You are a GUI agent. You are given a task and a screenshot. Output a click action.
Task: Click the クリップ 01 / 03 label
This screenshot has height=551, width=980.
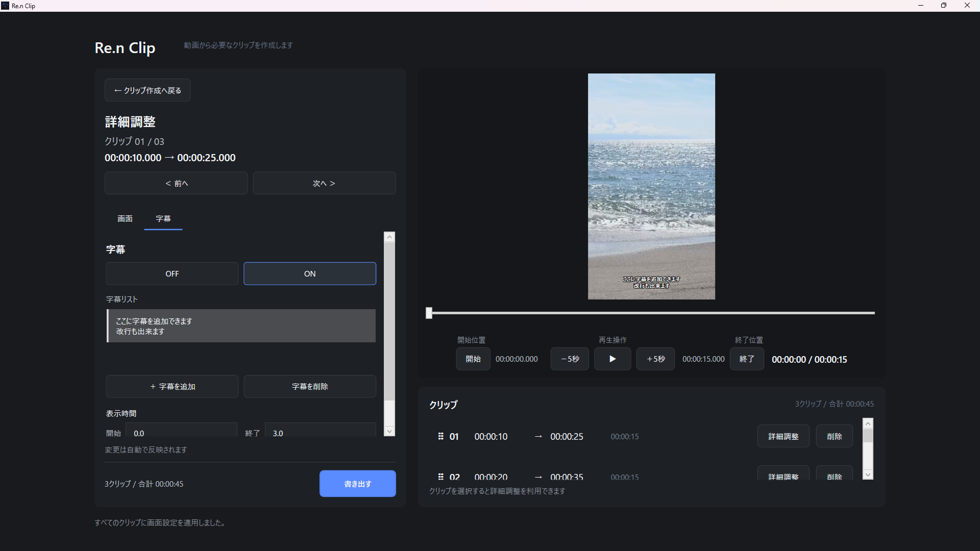tap(134, 141)
